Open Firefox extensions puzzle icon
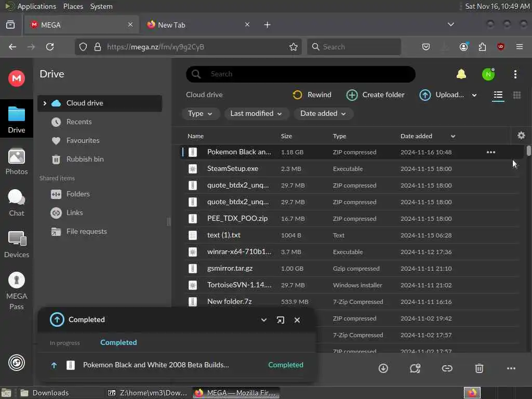Viewport: 532px width, 399px height. (482, 47)
